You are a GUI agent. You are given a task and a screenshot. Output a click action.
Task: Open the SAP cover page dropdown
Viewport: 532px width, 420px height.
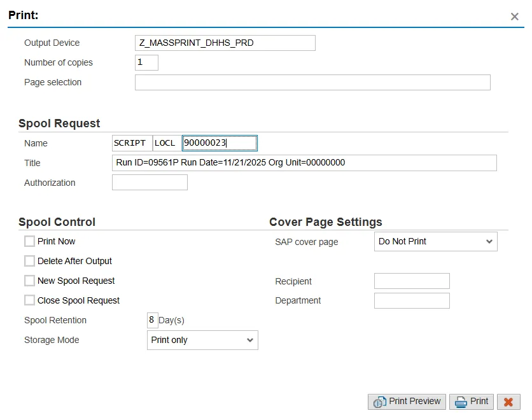[435, 242]
